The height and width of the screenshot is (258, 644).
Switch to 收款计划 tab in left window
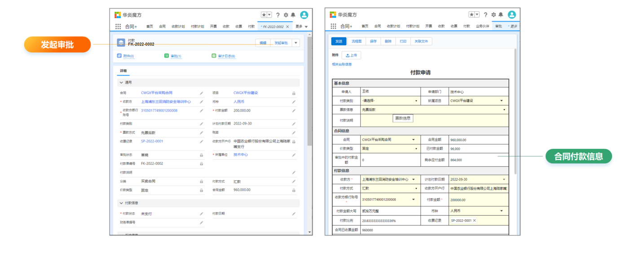[x=178, y=27]
